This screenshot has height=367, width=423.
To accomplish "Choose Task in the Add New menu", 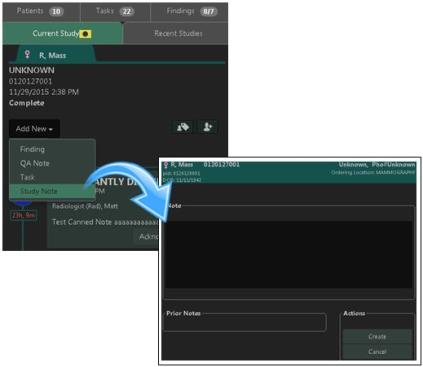I will (x=27, y=177).
